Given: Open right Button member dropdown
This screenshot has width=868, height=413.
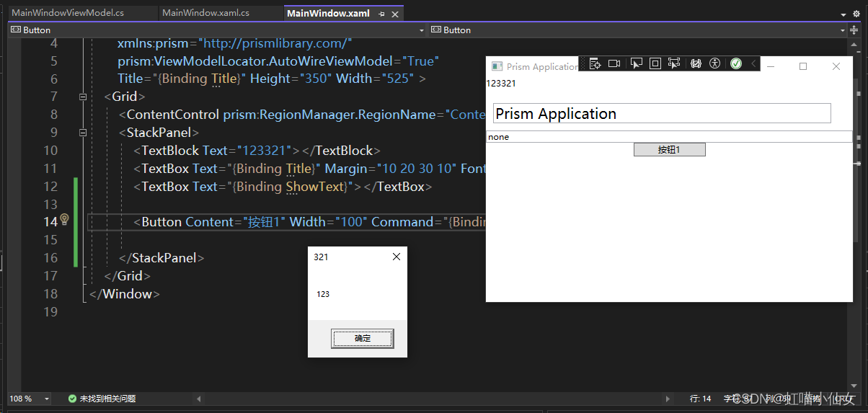Looking at the screenshot, I should click(842, 30).
